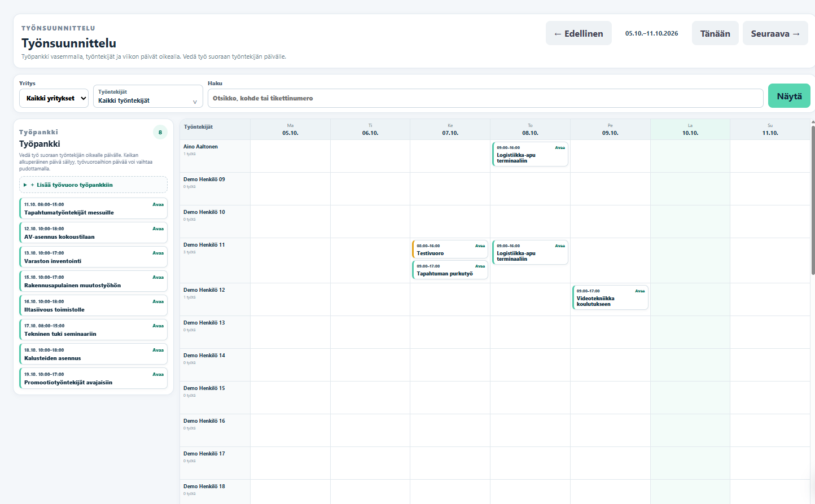This screenshot has width=815, height=504.
Task: Click the work bank count badge 8
Action: 160,132
